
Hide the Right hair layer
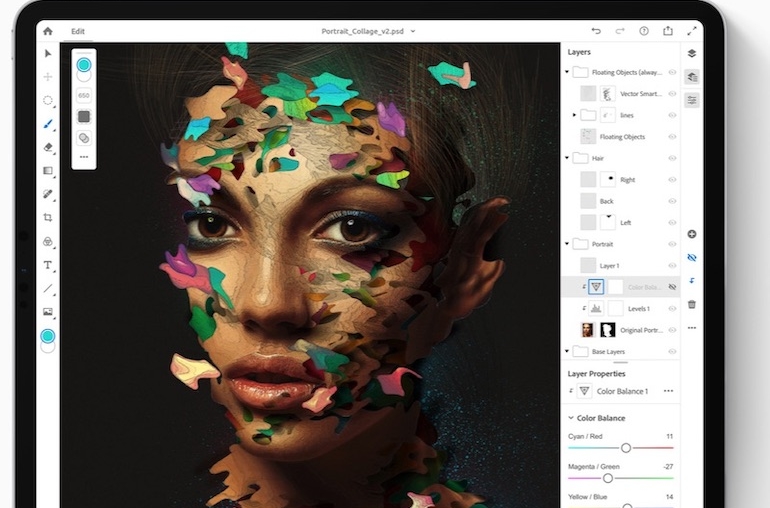[x=672, y=180]
